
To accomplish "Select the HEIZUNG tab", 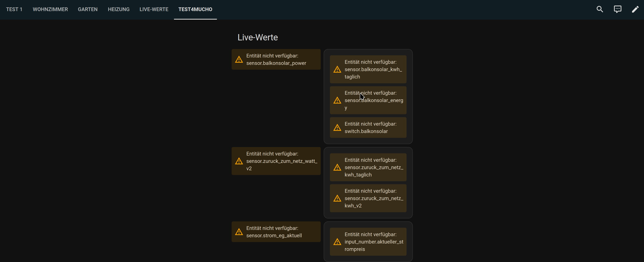I will (x=119, y=9).
